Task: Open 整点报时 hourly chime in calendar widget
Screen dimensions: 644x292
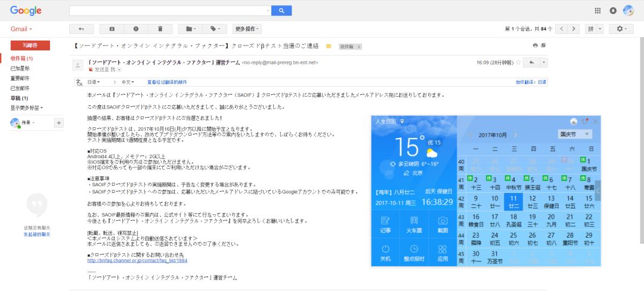Action: (414, 253)
